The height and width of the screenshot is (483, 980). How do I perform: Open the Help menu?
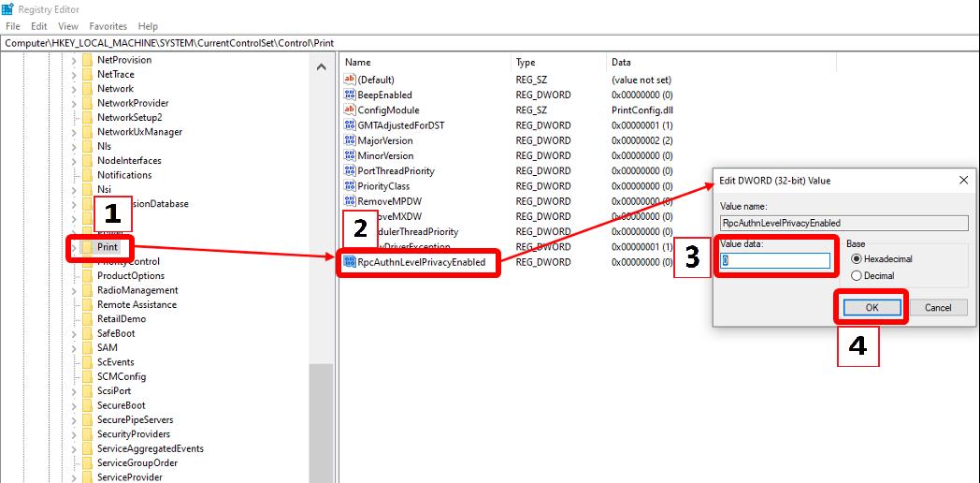[148, 26]
